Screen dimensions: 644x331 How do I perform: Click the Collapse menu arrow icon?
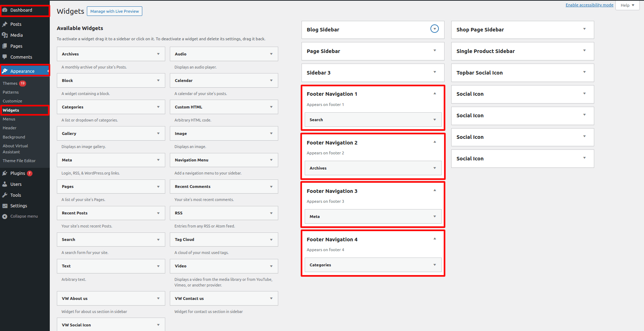[x=5, y=217]
